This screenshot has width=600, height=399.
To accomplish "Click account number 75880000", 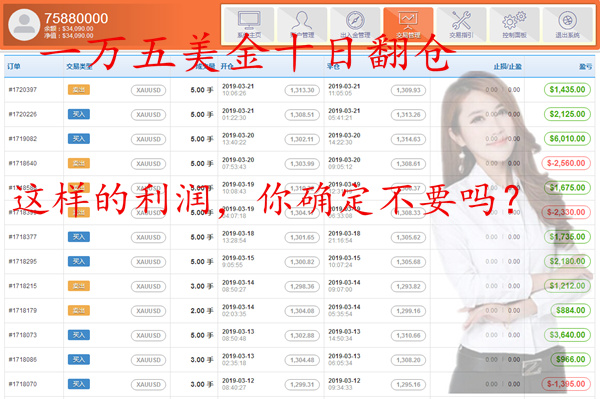I will (x=76, y=18).
